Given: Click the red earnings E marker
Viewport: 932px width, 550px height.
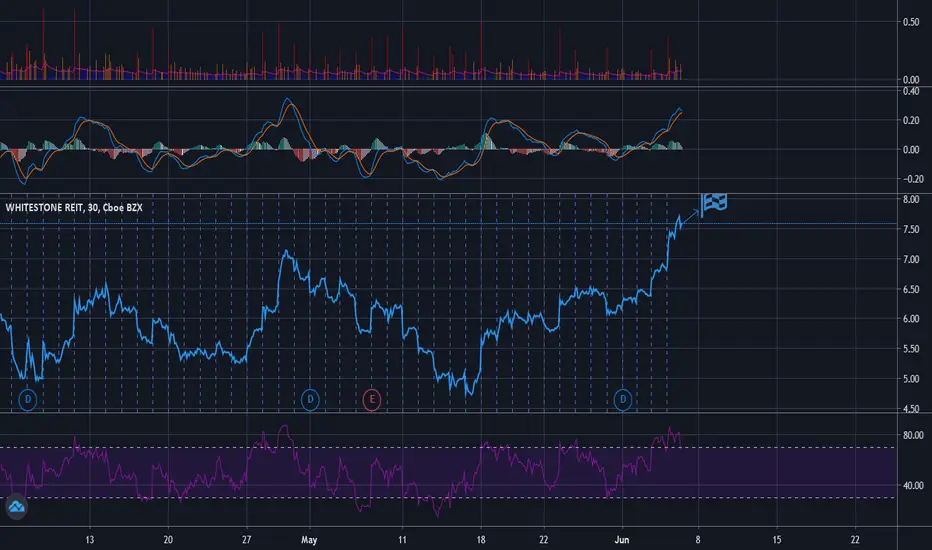Looking at the screenshot, I should pos(372,400).
